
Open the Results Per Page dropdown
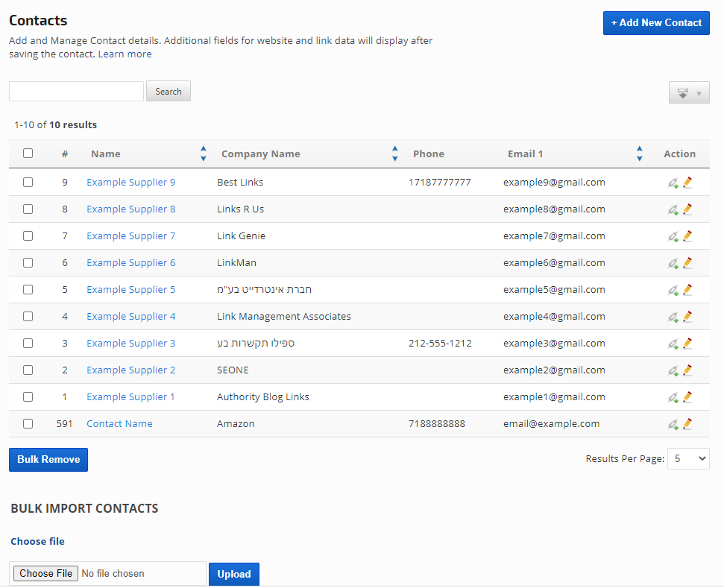[x=687, y=459]
